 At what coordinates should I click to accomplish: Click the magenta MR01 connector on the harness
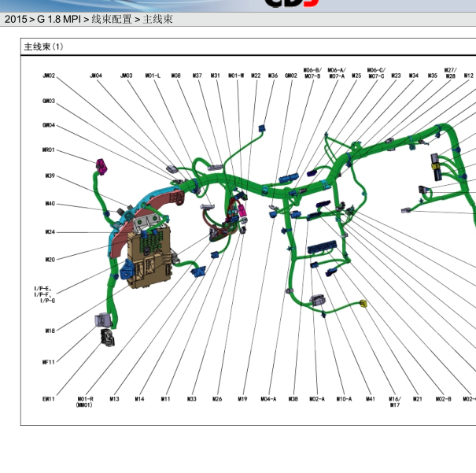click(101, 166)
